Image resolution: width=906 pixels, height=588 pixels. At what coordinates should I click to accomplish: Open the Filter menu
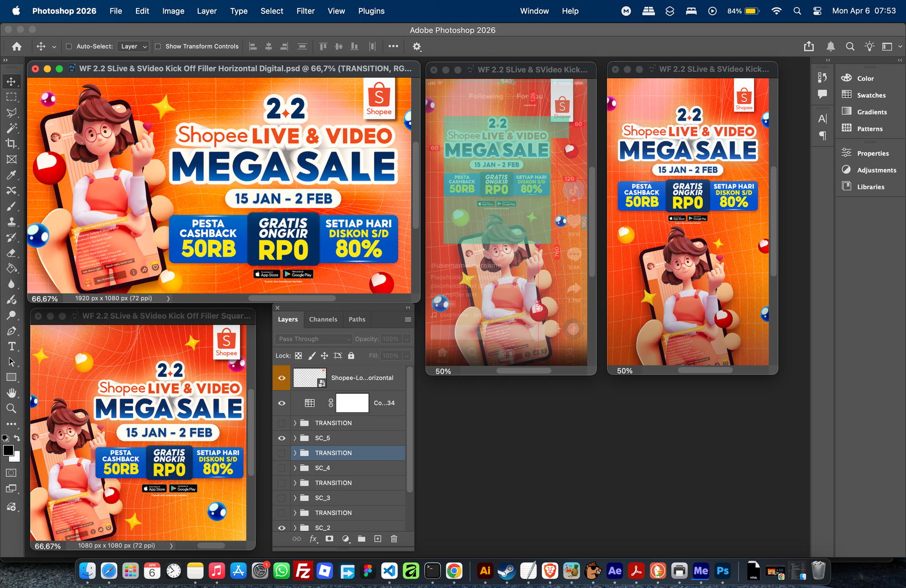point(306,11)
